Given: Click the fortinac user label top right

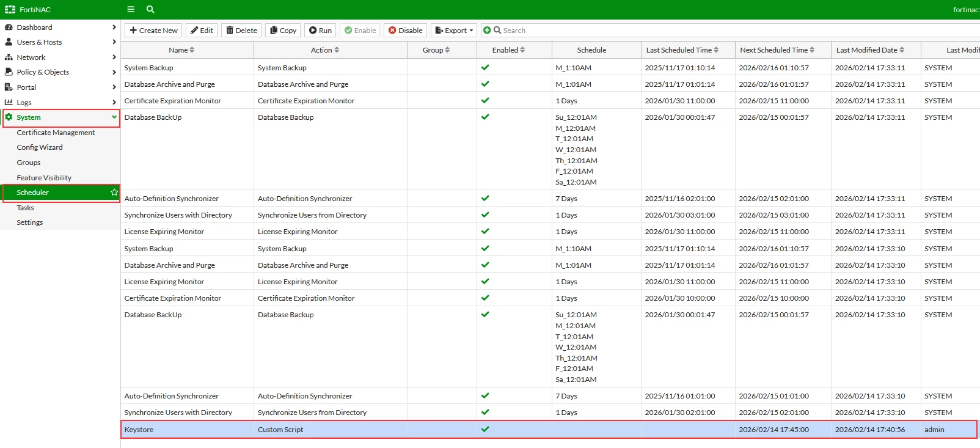Looking at the screenshot, I should tap(966, 10).
